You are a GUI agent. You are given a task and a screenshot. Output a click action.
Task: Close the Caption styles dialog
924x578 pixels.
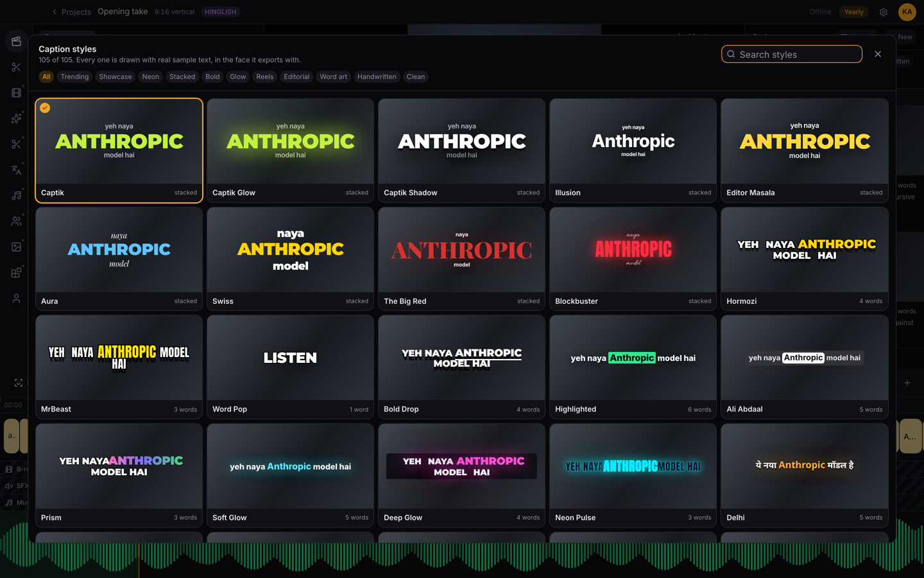click(x=878, y=54)
